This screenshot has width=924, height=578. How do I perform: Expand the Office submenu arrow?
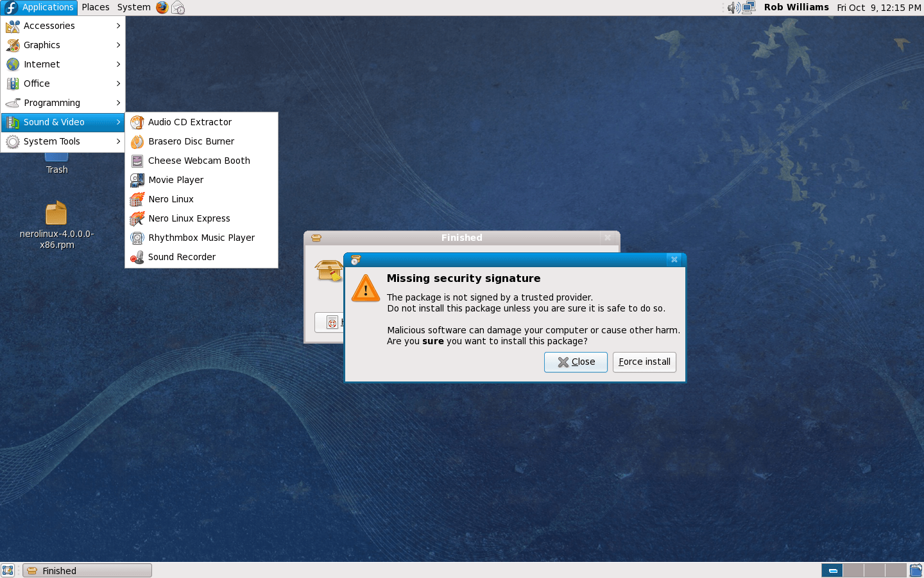click(119, 83)
